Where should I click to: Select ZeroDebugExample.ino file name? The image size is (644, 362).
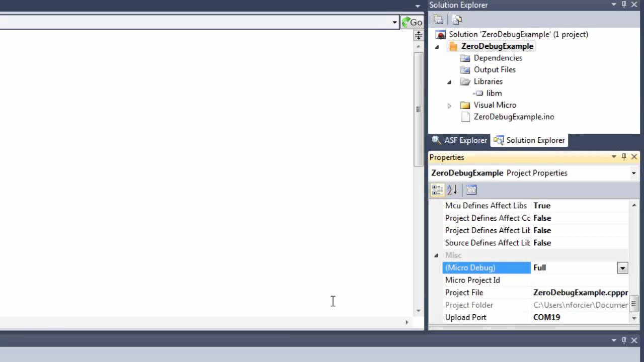(x=514, y=117)
